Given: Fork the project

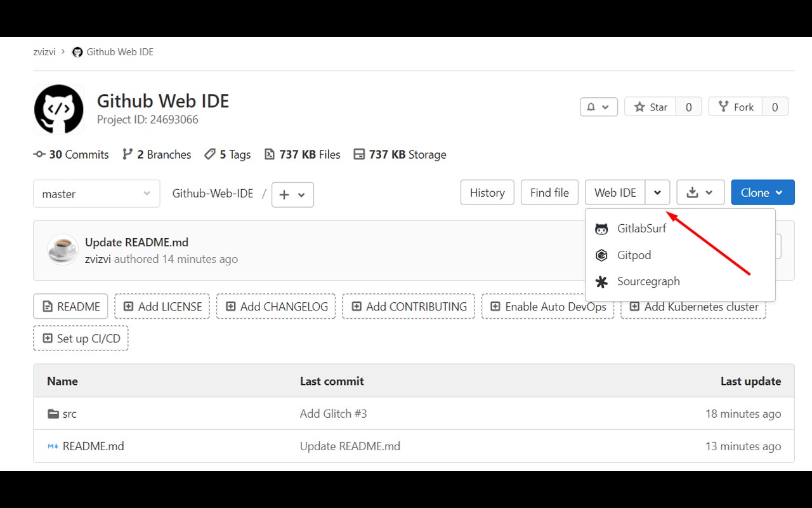Looking at the screenshot, I should point(735,107).
